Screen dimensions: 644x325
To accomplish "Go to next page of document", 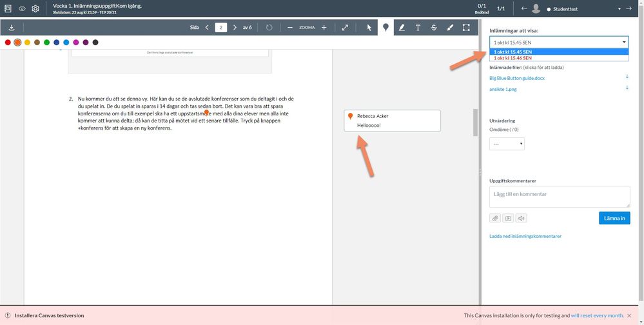I will point(235,28).
